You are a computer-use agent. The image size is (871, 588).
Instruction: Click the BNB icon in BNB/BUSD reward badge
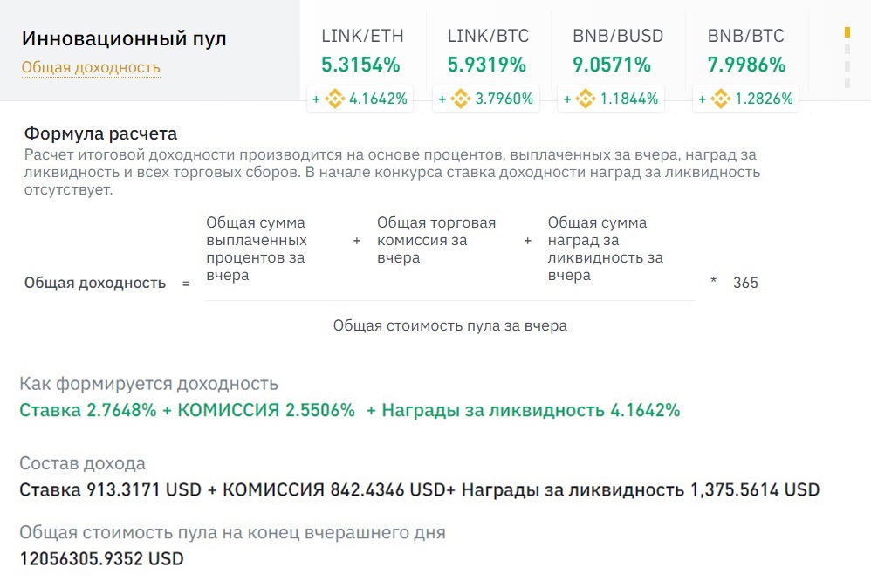coord(586,99)
